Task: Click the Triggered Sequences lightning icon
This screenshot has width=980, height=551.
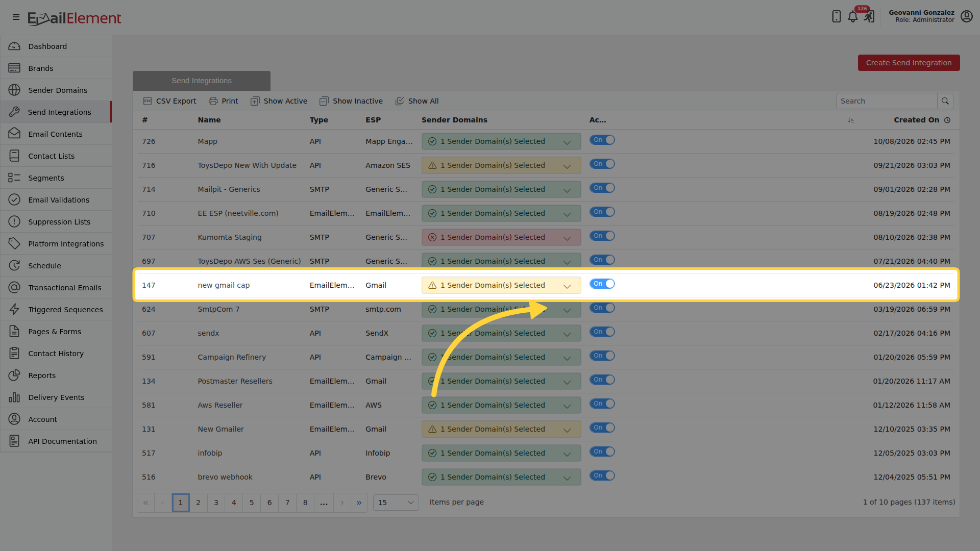Action: tap(14, 309)
